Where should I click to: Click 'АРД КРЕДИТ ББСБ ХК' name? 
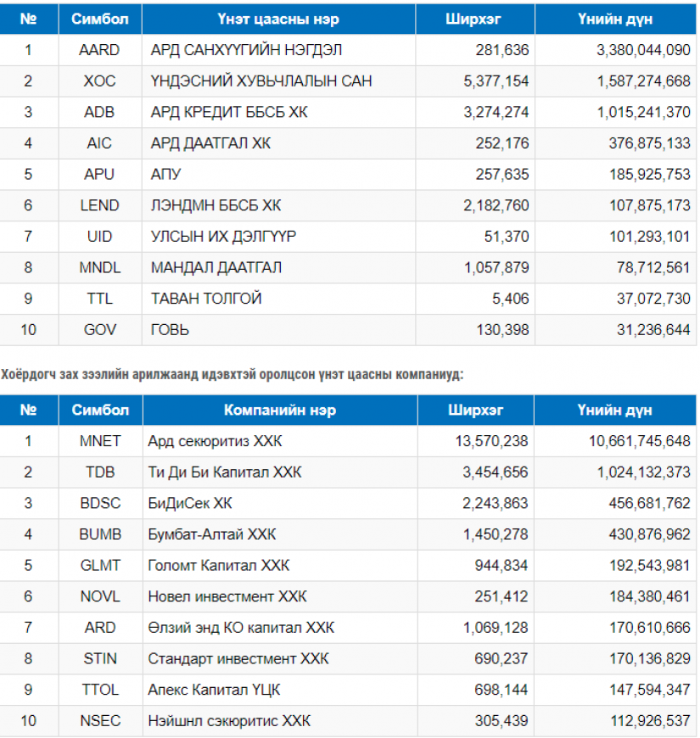click(x=229, y=112)
